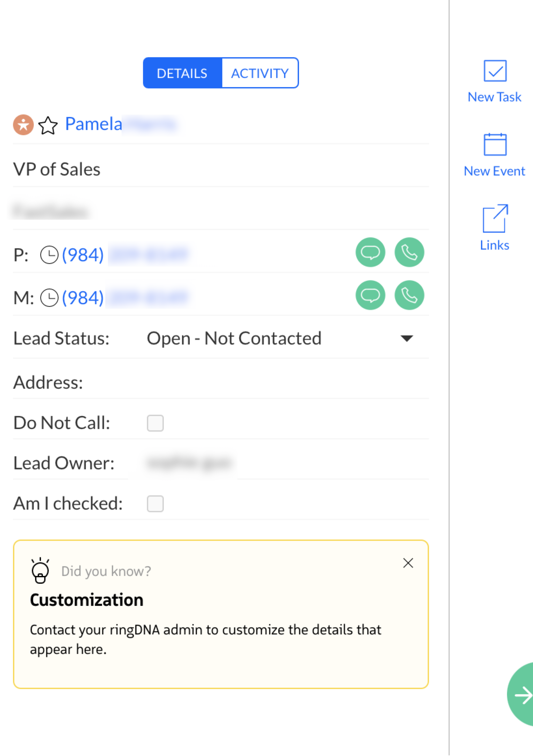Enable the Do Not Call checkbox

155,423
